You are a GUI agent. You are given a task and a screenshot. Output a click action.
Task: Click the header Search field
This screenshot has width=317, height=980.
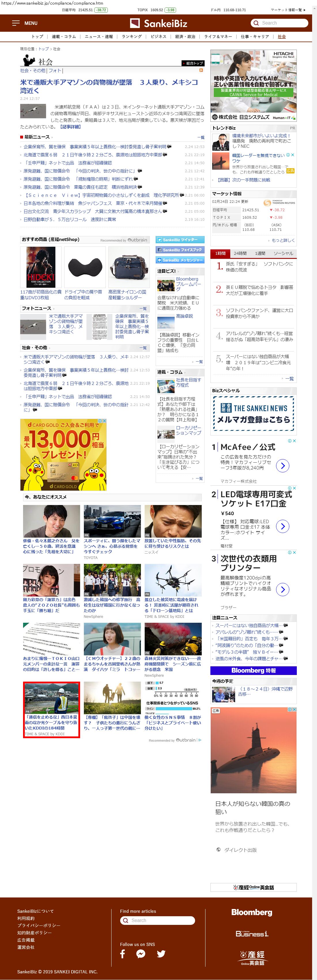coord(279,23)
